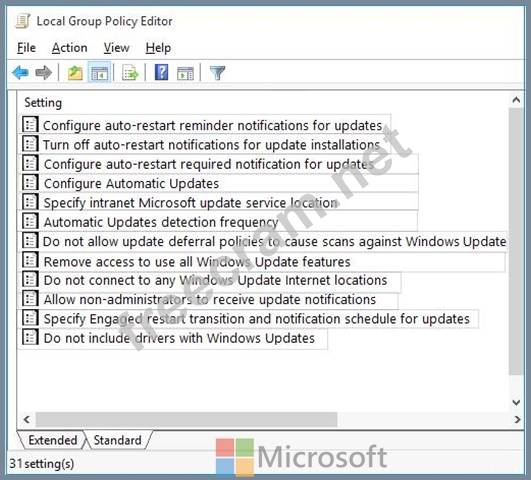Click the vertical scrollbar down arrow
The image size is (531, 480).
(516, 402)
